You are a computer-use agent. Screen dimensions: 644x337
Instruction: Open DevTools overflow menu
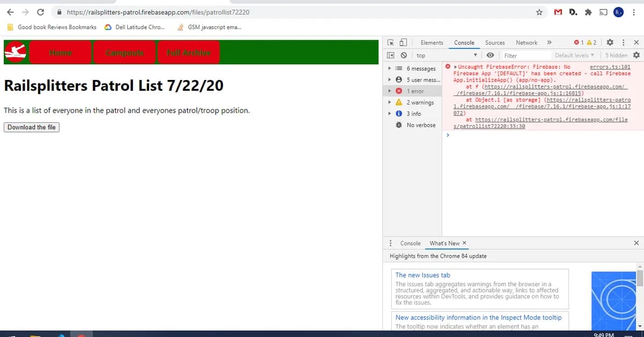[x=623, y=42]
